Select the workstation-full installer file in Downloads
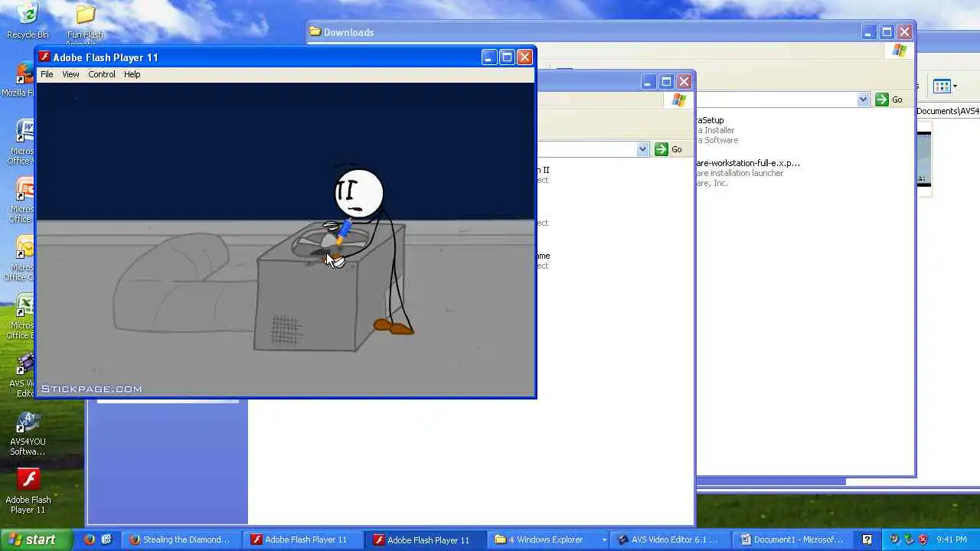980x551 pixels. [x=748, y=173]
